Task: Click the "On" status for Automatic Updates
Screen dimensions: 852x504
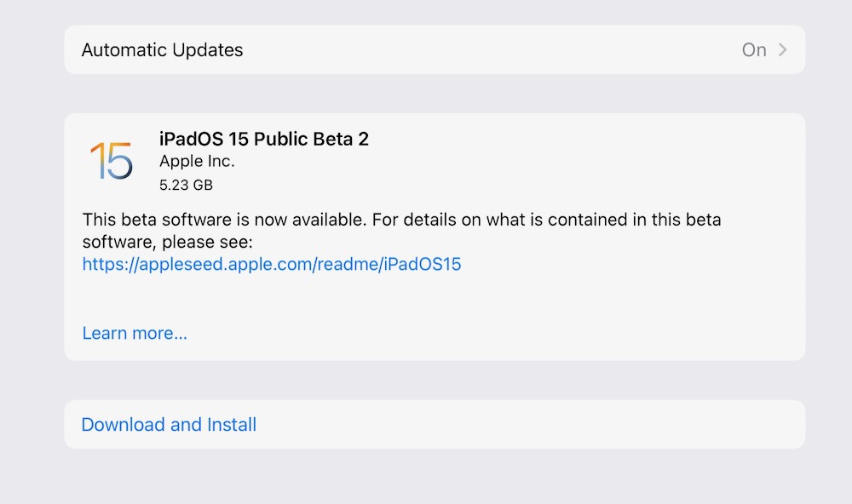Action: [x=754, y=50]
